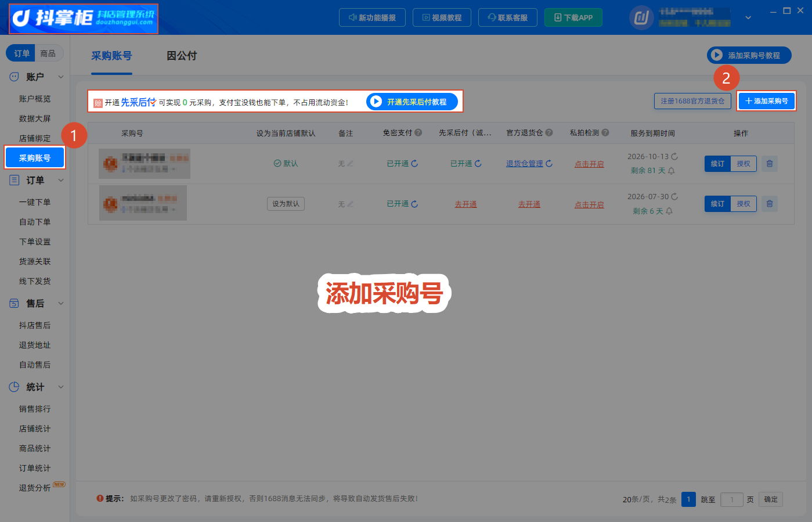
Task: Click bell reminder beside 剩余 81 天
Action: [x=672, y=171]
